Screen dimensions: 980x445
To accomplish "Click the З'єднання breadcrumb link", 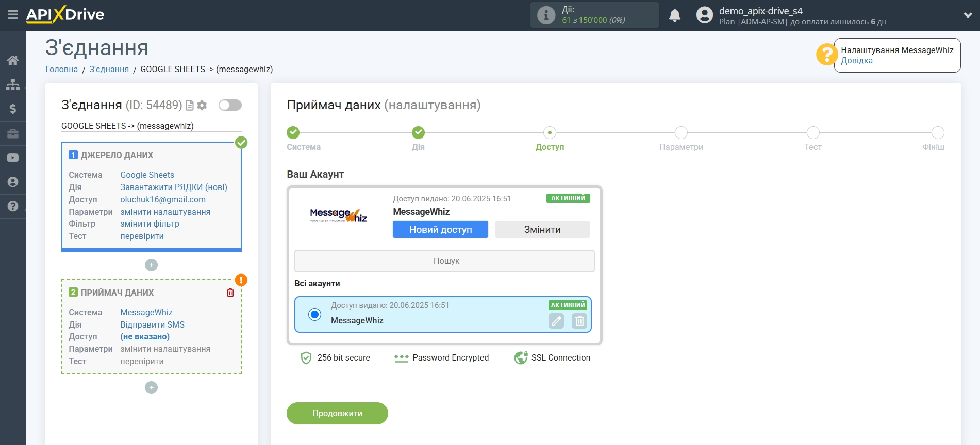I will pyautogui.click(x=109, y=70).
